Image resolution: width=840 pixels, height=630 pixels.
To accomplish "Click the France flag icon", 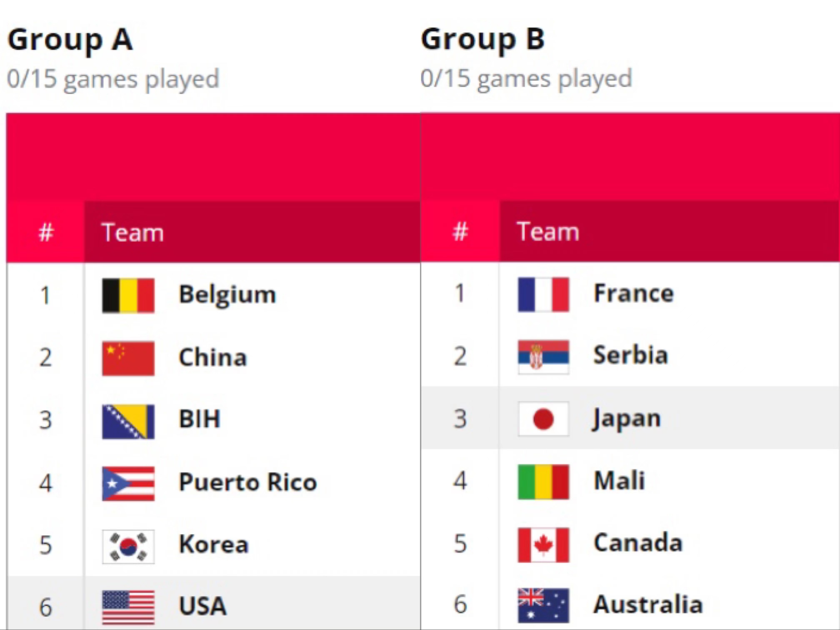I will pyautogui.click(x=543, y=295).
